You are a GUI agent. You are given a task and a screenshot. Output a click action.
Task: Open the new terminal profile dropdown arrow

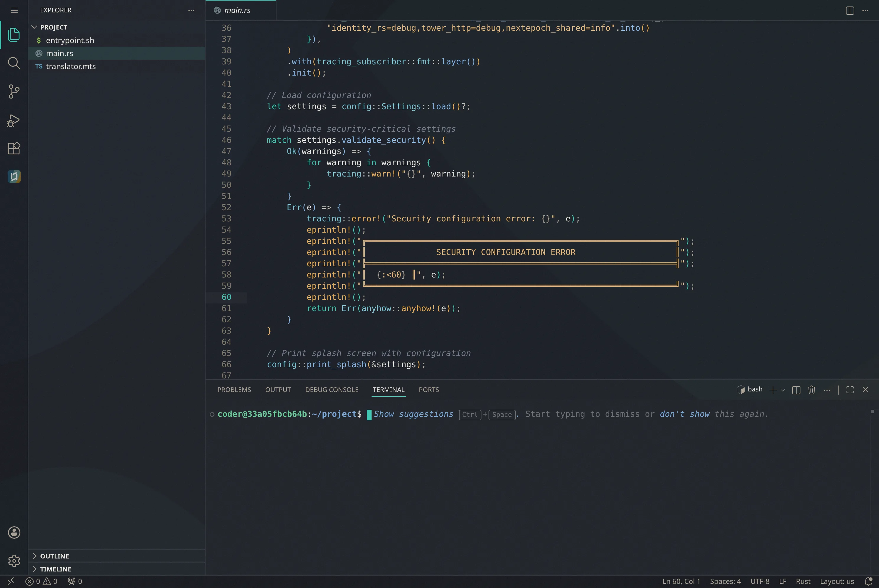tap(782, 390)
